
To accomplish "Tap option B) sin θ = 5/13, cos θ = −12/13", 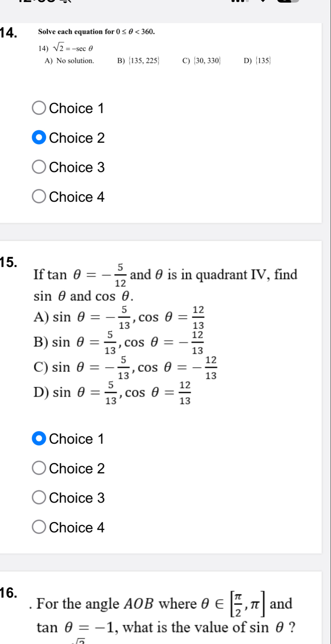I will click(119, 342).
